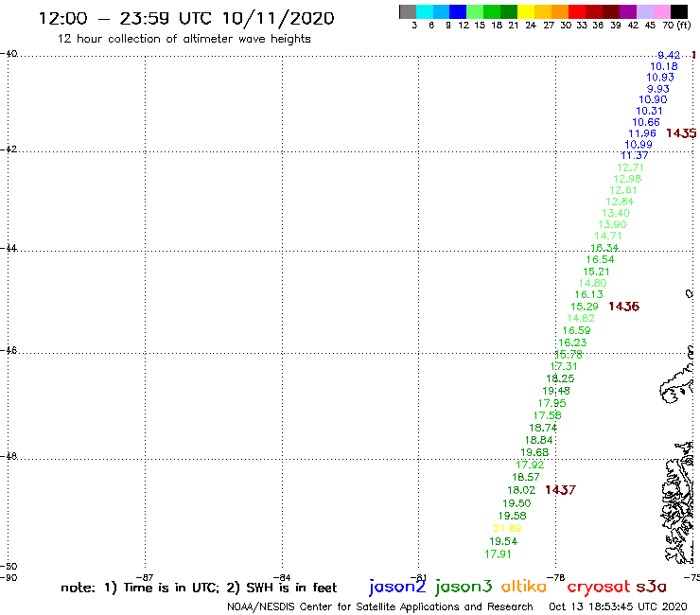The height and width of the screenshot is (615, 700).
Task: Click the 1435 time stamp marker
Action: coord(681,133)
